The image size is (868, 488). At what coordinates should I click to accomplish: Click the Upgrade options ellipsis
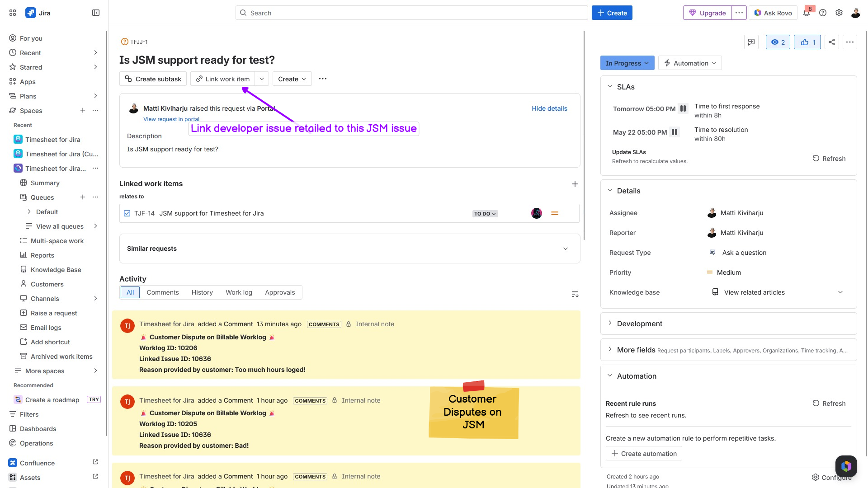click(739, 13)
